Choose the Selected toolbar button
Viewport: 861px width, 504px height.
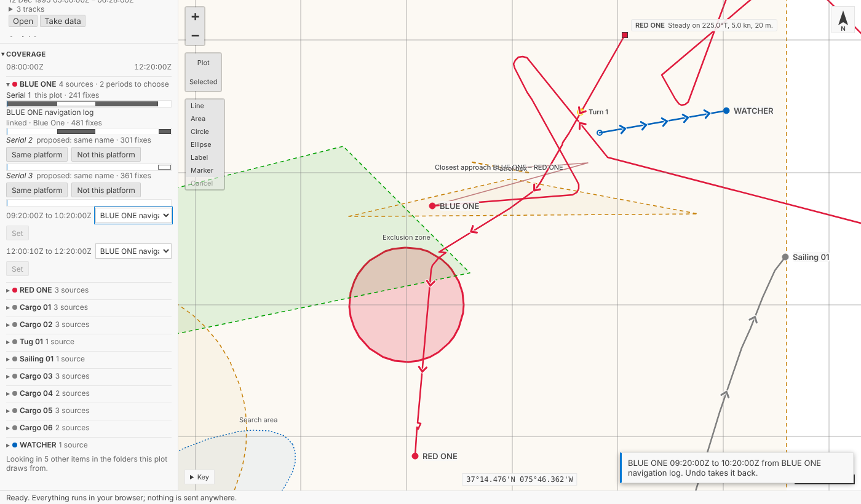tap(204, 82)
